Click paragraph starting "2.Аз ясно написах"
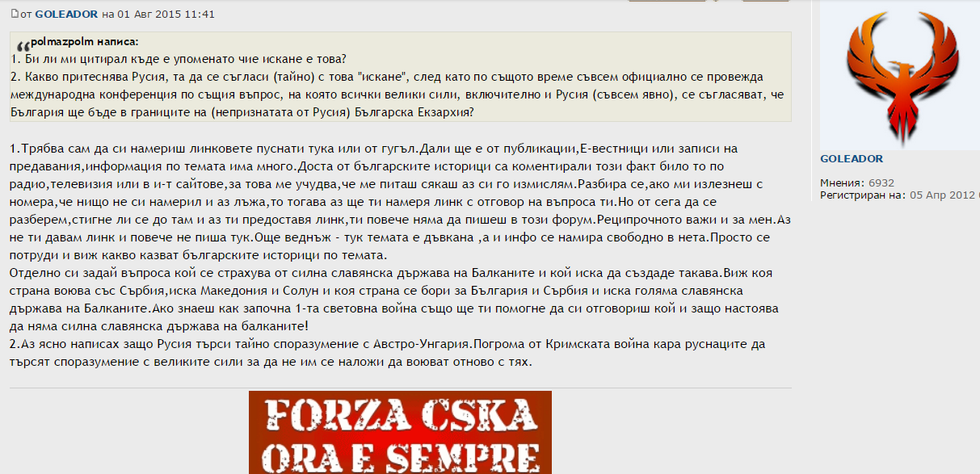Screen dimensions: 980x474 (323, 353)
